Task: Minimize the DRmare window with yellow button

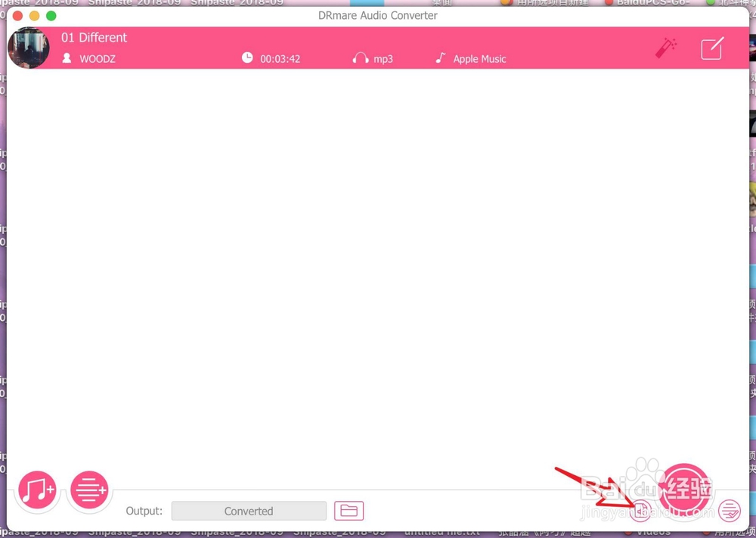Action: [x=34, y=15]
